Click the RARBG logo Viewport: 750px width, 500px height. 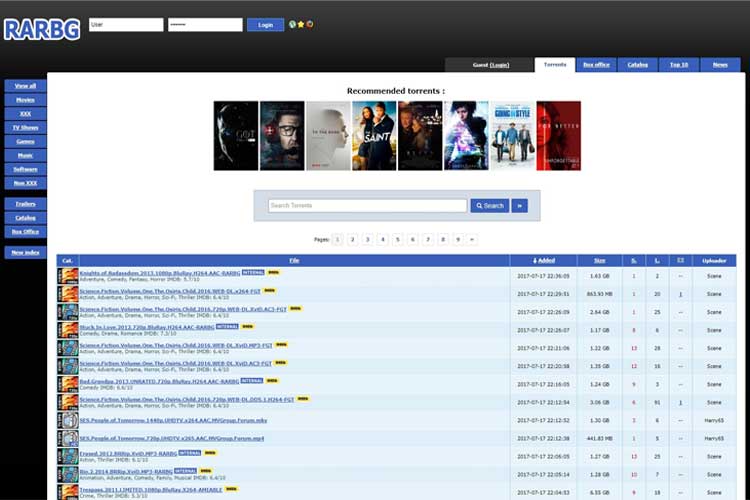coord(42,30)
